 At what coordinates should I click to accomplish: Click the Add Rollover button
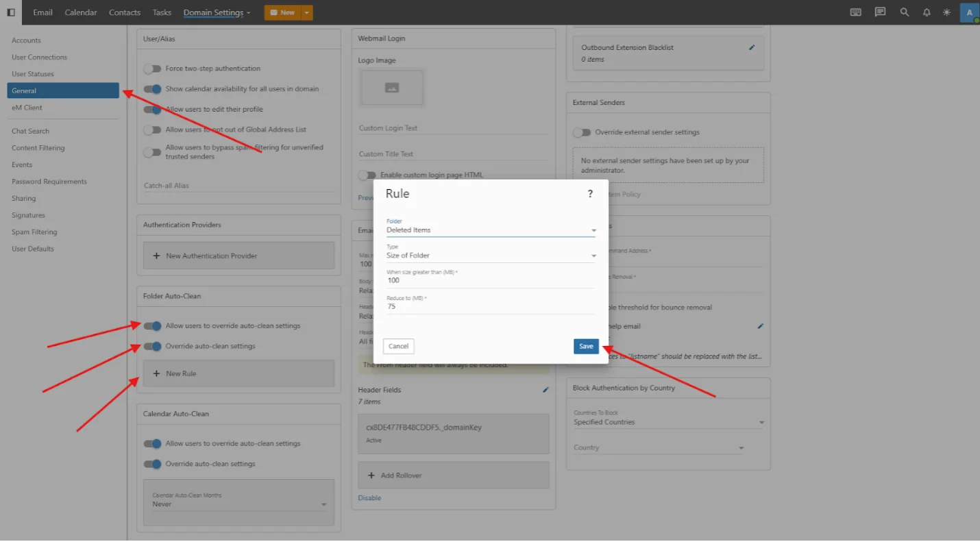tap(453, 475)
